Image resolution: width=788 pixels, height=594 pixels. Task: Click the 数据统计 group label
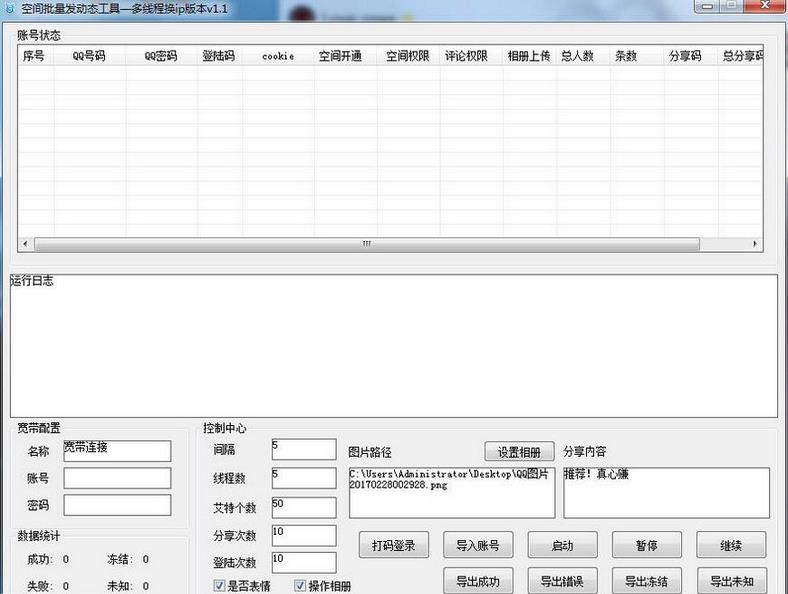click(x=39, y=536)
